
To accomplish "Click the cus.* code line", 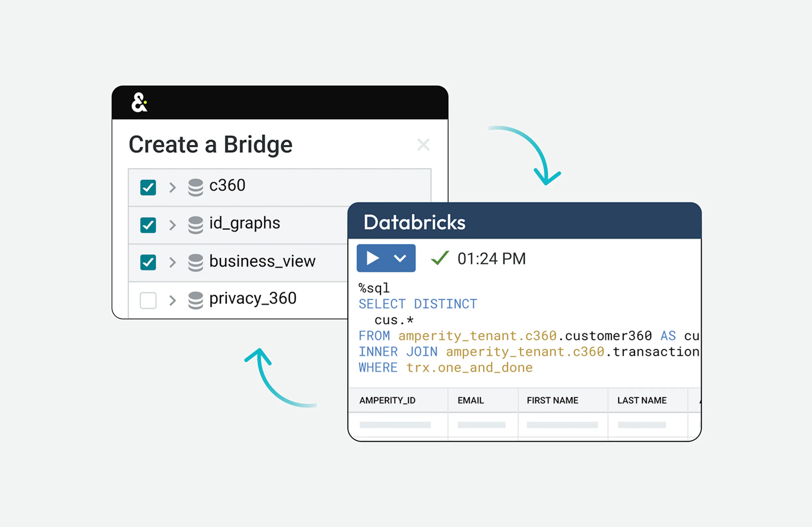I will tap(394, 320).
